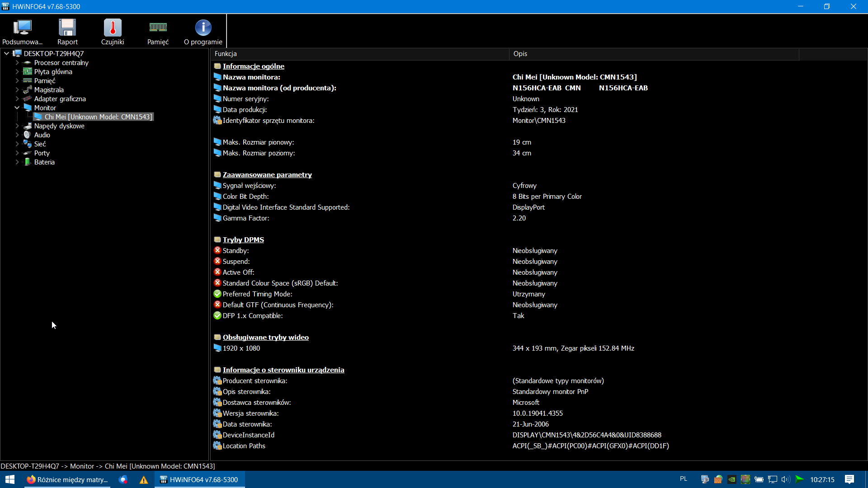Select Adapter graficzny in the tree
868x488 pixels.
pyautogui.click(x=60, y=99)
